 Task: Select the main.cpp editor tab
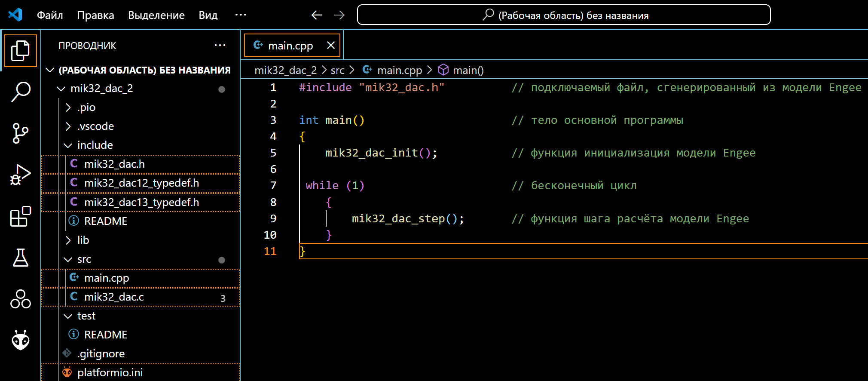[x=290, y=46]
